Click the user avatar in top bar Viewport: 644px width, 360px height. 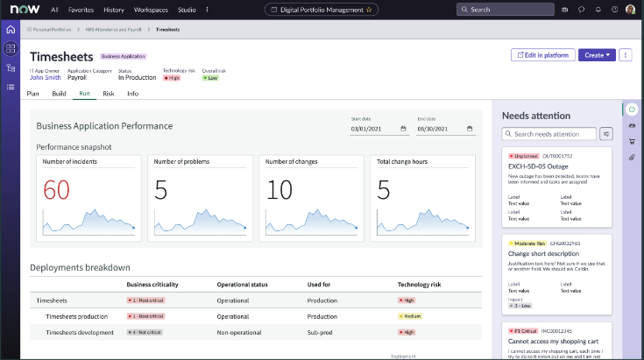[630, 10]
